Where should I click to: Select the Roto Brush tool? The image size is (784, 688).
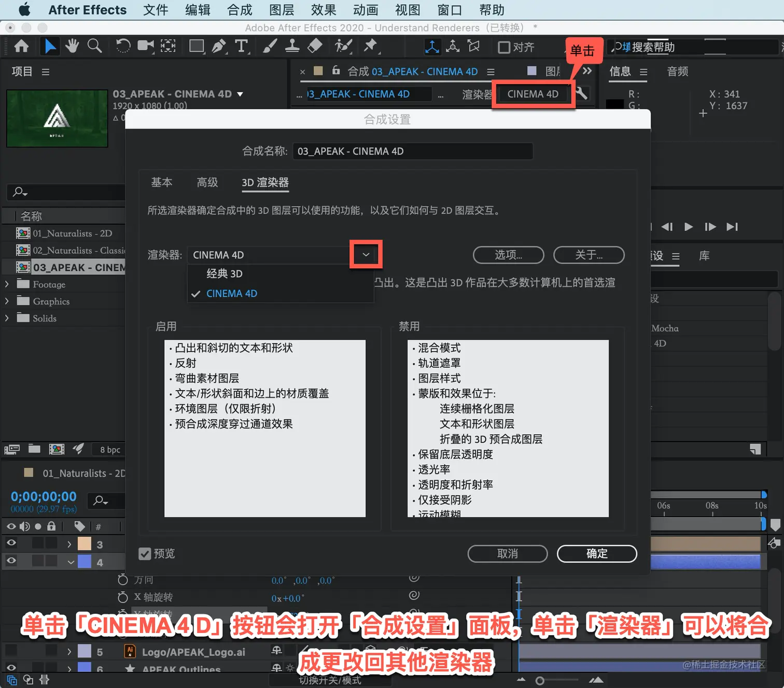[343, 47]
